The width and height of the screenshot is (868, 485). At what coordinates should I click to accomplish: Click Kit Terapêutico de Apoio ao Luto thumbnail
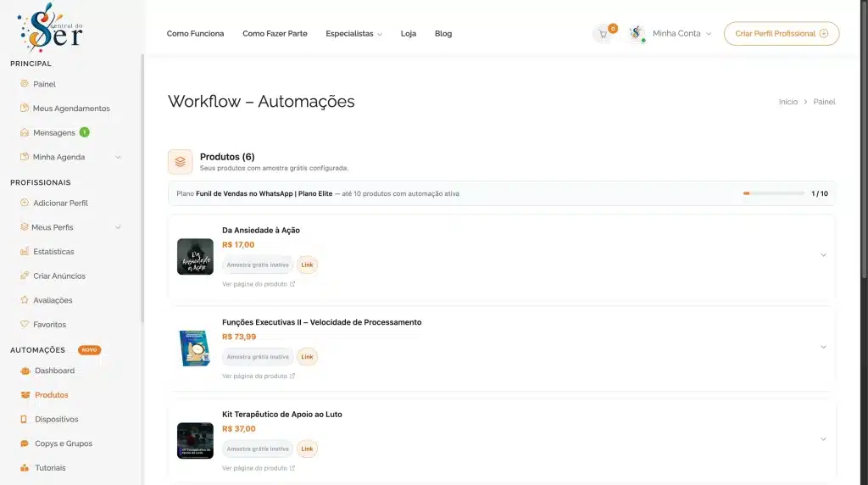[195, 441]
